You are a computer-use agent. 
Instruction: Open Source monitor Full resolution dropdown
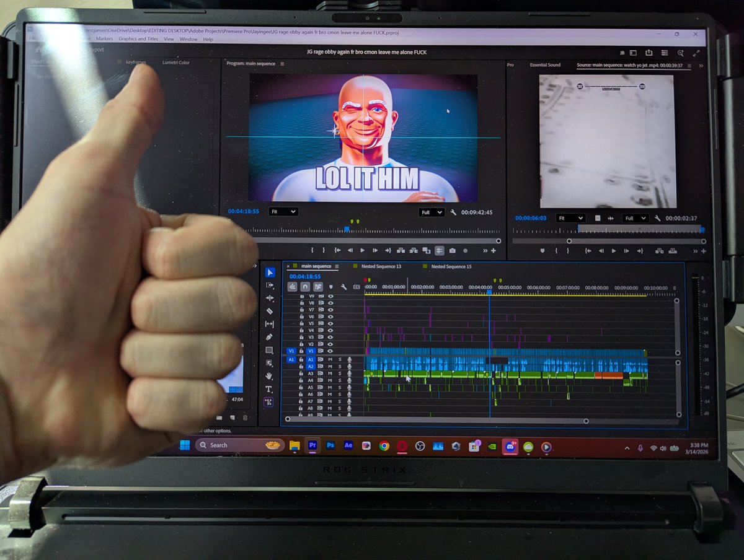click(635, 218)
